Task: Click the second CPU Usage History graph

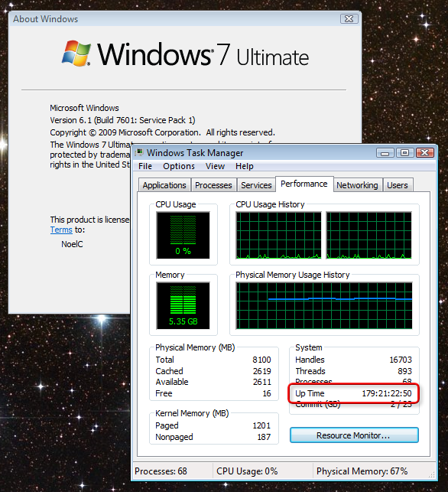Action: click(369, 236)
